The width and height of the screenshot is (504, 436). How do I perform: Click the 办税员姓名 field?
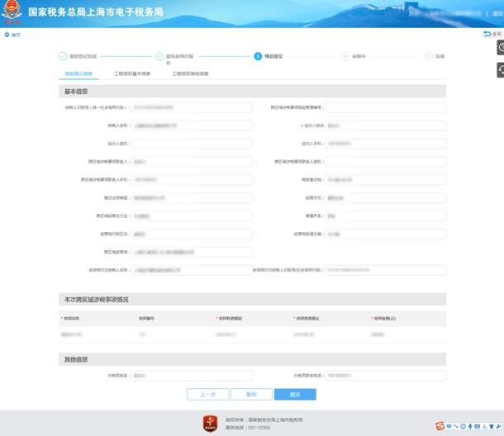click(192, 376)
